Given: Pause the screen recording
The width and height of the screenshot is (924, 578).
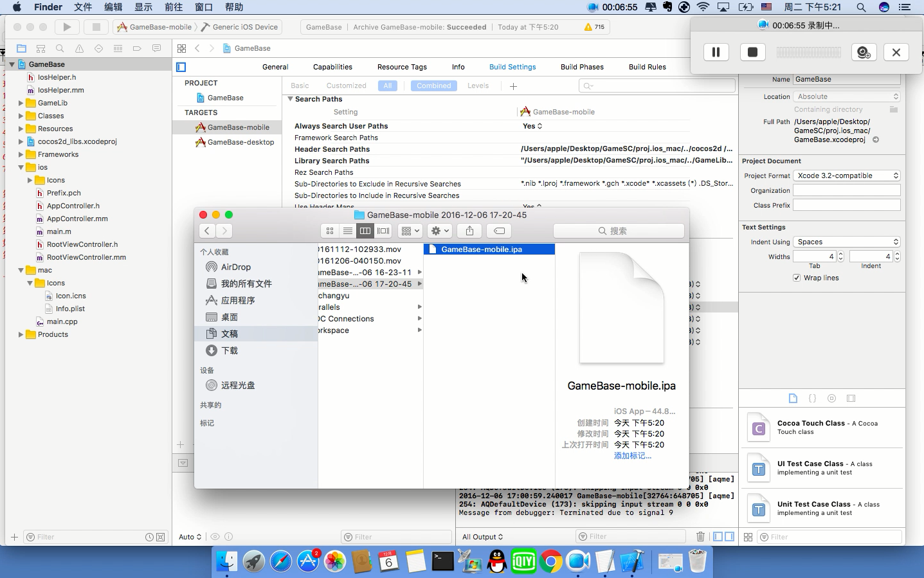Looking at the screenshot, I should click(716, 52).
